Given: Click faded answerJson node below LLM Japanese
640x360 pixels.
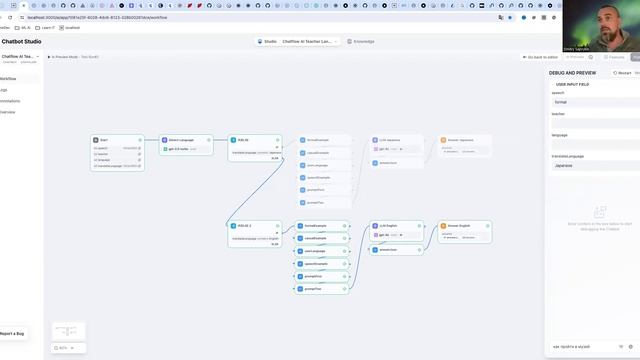Looking at the screenshot, I should click(397, 163).
